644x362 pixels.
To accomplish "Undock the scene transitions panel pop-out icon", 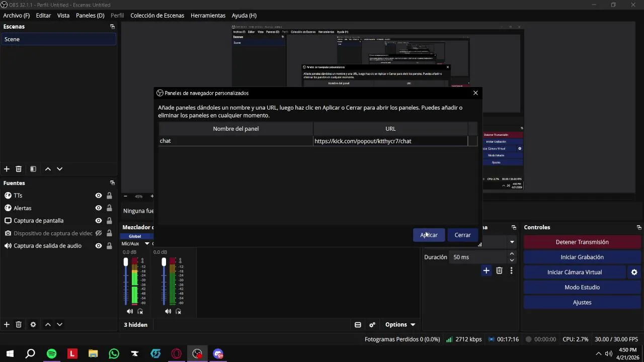I will click(x=514, y=227).
